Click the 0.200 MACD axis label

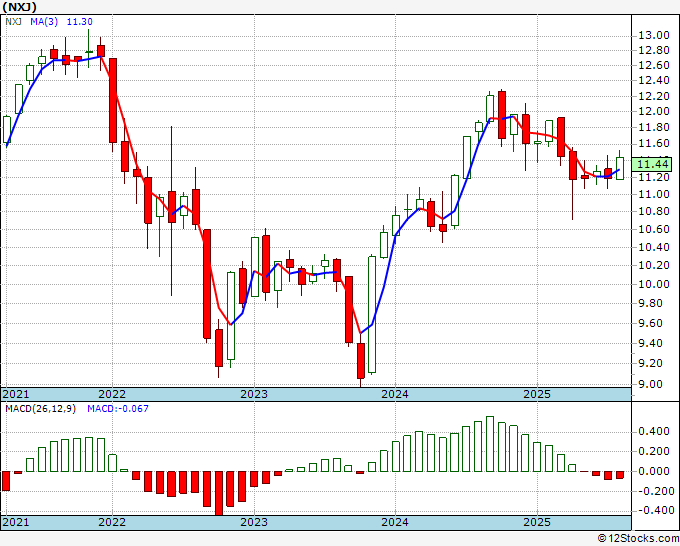654,451
